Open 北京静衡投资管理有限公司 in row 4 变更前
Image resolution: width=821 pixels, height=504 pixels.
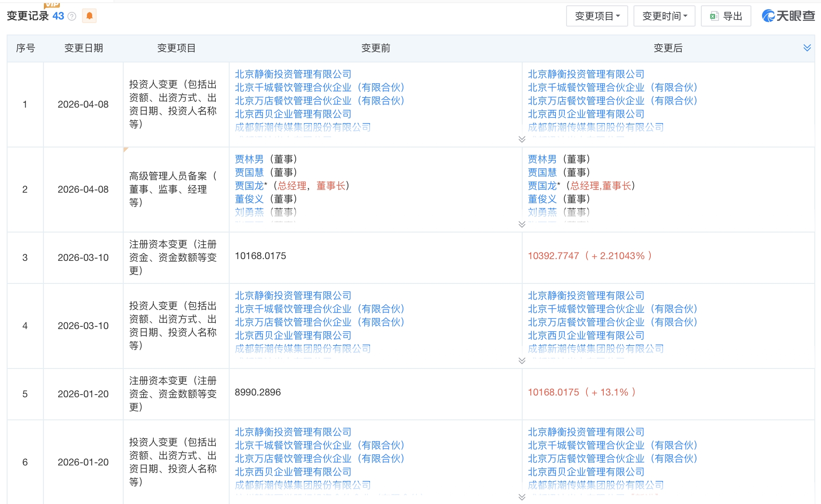[293, 295]
